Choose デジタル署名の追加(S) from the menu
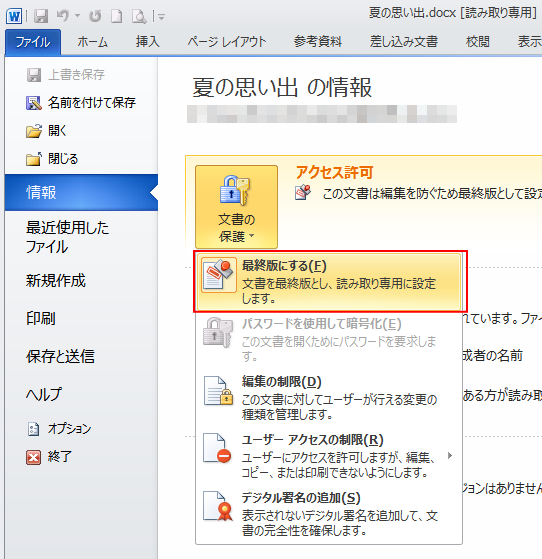The image size is (542, 559). [329, 514]
